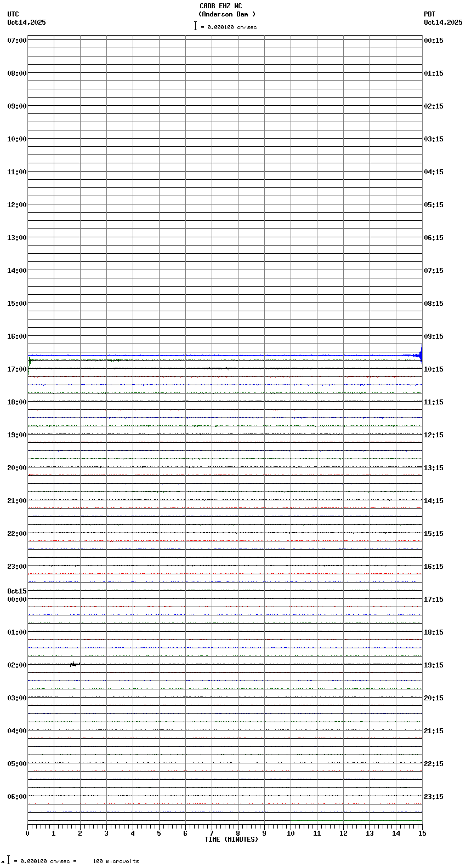The image size is (466, 868).
Task: Click the 14:15 PDT row label
Action: [434, 501]
